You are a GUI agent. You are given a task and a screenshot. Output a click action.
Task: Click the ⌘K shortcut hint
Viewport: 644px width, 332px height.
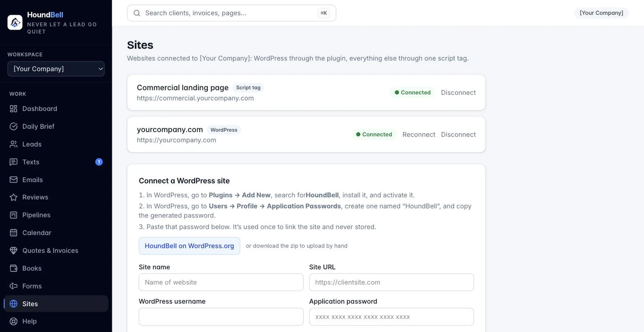tap(324, 13)
